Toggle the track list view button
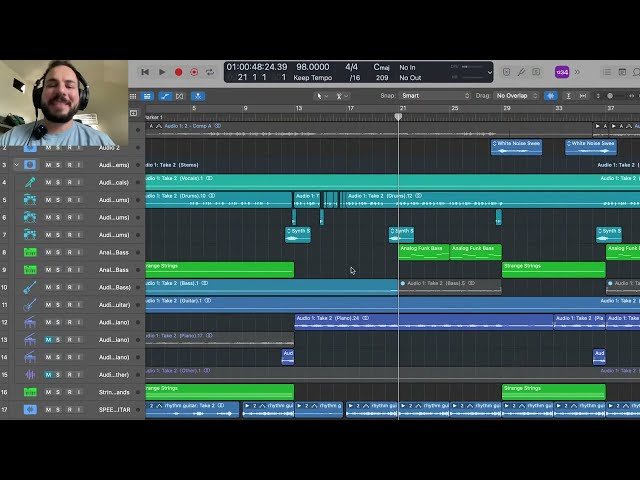Viewport: 640px width, 480px height. pyautogui.click(x=147, y=96)
